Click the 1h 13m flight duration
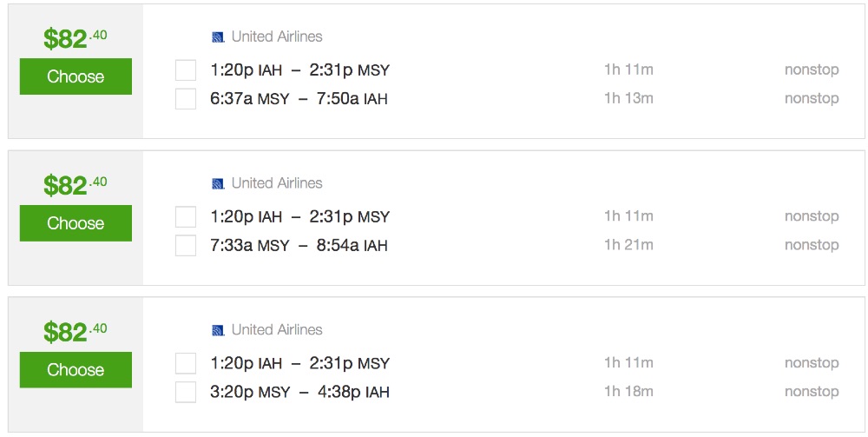 [x=628, y=98]
